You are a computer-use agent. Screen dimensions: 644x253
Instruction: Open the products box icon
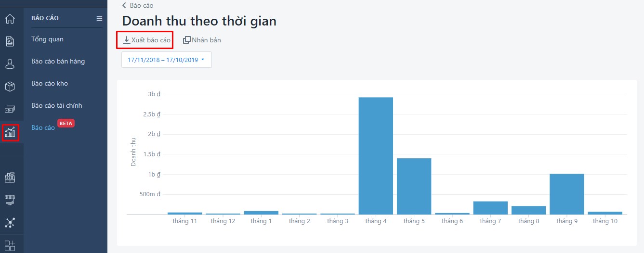9,87
